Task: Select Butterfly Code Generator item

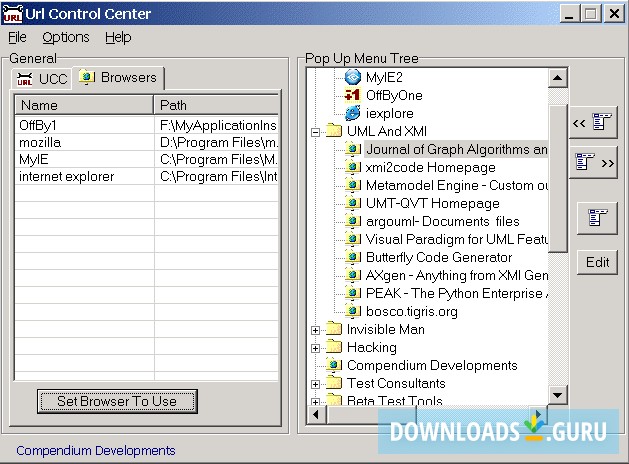Action: (439, 257)
